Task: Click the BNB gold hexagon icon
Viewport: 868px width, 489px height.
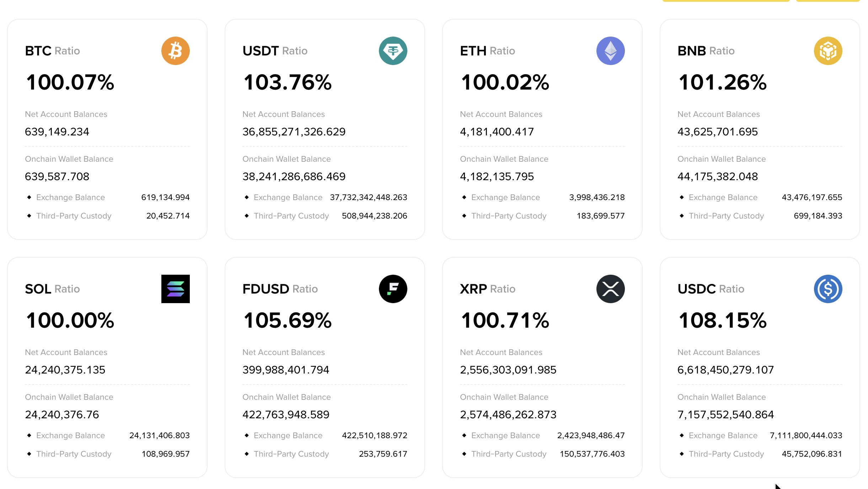Action: click(829, 51)
